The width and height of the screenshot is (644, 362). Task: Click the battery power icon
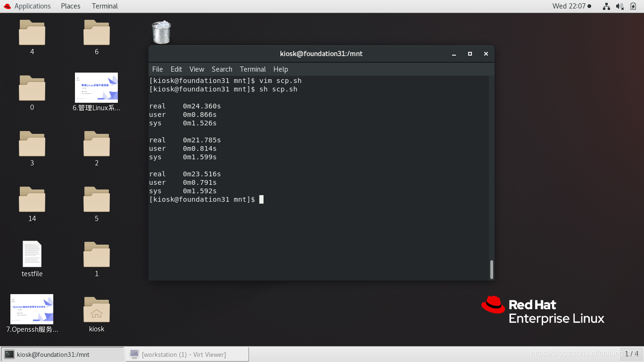point(633,6)
